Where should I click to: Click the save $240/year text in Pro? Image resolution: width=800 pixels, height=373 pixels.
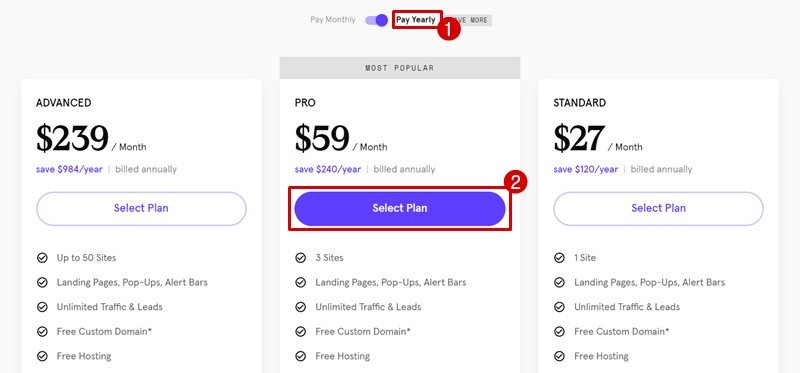(x=328, y=169)
